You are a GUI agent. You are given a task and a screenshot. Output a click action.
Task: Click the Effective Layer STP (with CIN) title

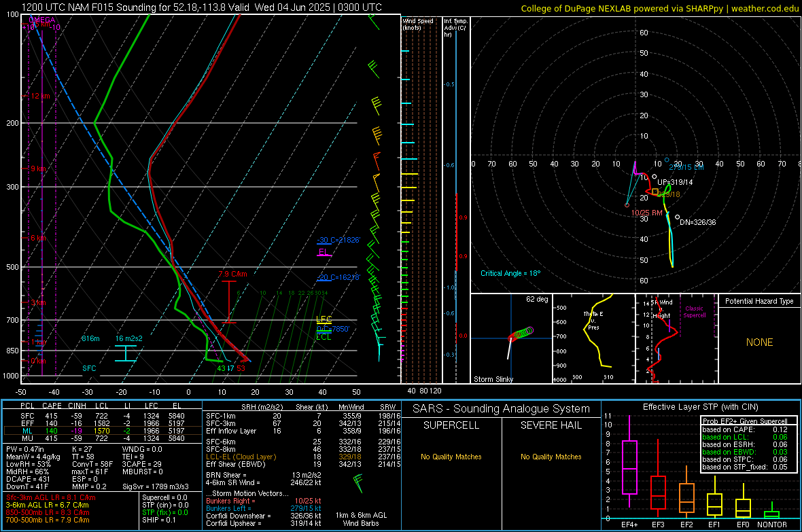[x=700, y=407]
